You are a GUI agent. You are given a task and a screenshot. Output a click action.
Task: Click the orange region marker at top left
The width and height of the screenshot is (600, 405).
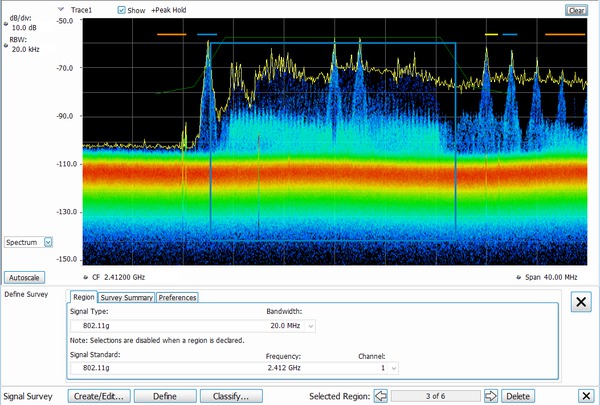point(171,34)
